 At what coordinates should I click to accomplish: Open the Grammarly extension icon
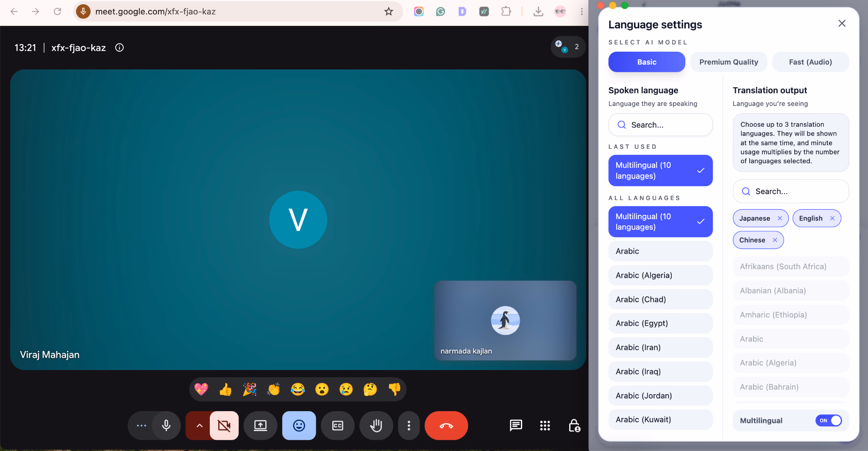[x=440, y=11]
